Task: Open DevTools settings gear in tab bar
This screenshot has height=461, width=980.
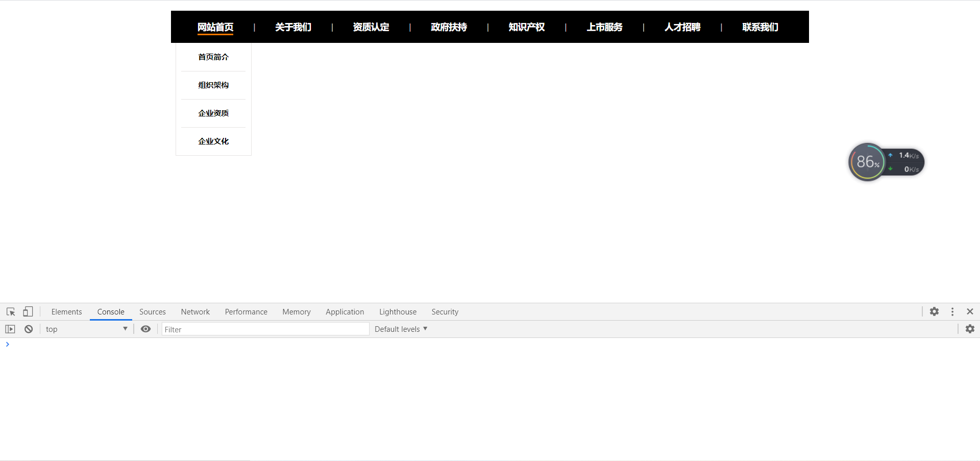Action: pyautogui.click(x=934, y=311)
